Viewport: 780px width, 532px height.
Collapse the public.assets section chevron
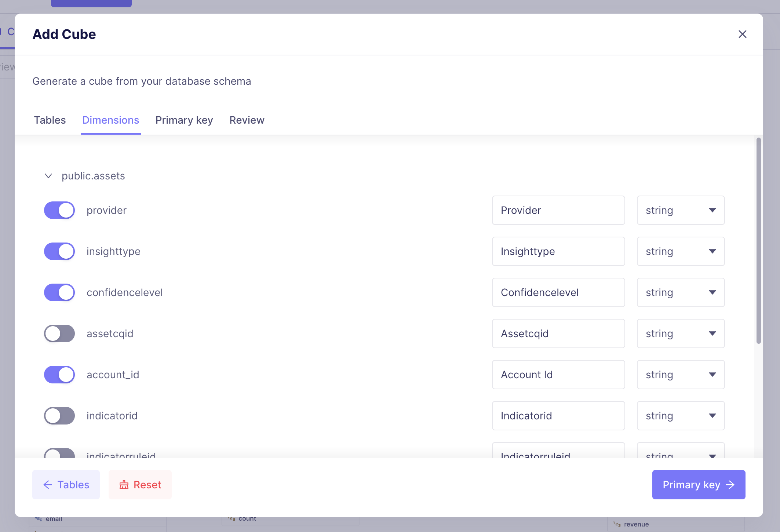coord(48,176)
